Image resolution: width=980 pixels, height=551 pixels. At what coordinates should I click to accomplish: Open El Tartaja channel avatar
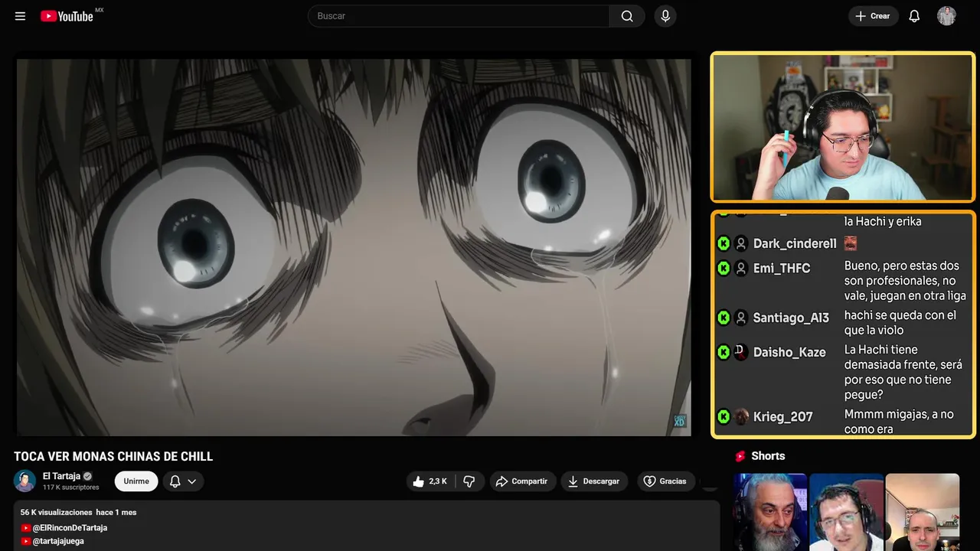tap(24, 481)
